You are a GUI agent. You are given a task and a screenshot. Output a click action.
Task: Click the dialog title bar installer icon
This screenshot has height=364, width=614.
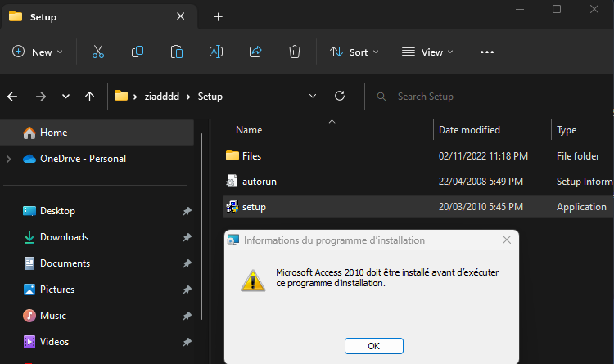(x=233, y=240)
